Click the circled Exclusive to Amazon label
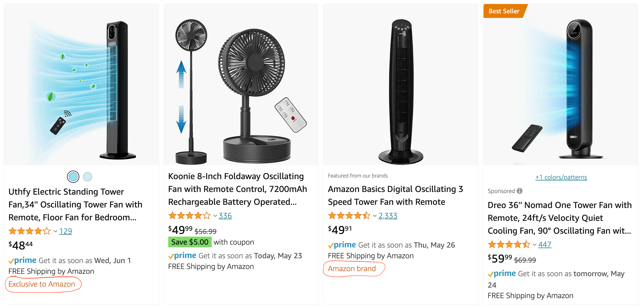Screen dimensions: 644x308 (41, 284)
